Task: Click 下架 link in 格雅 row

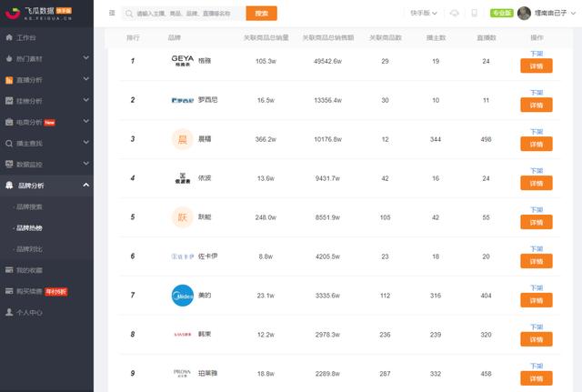Action: 537,54
